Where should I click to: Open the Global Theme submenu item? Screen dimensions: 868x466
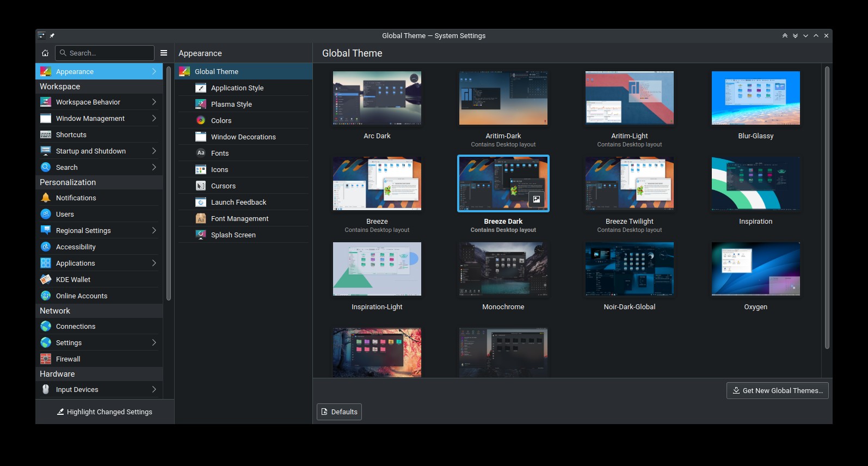[x=244, y=71]
